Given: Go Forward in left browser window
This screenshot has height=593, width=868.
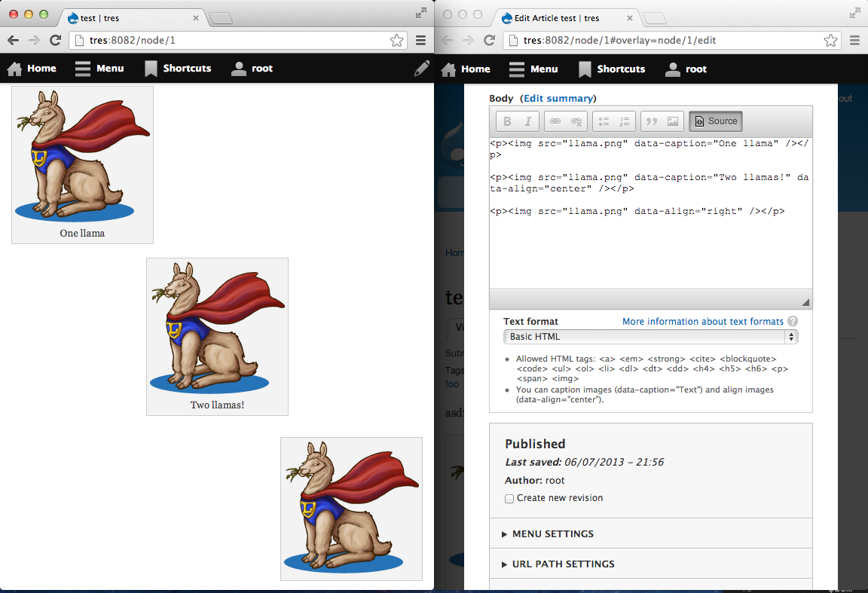Looking at the screenshot, I should [x=35, y=40].
